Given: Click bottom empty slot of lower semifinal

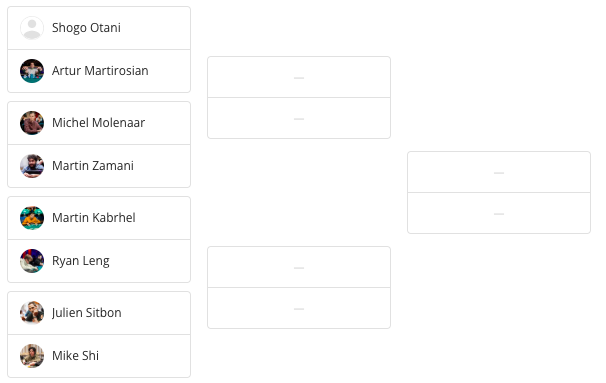Looking at the screenshot, I should (299, 308).
